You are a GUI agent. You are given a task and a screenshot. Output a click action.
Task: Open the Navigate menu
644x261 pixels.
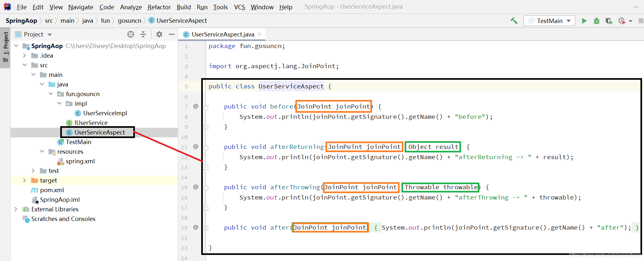(x=81, y=7)
